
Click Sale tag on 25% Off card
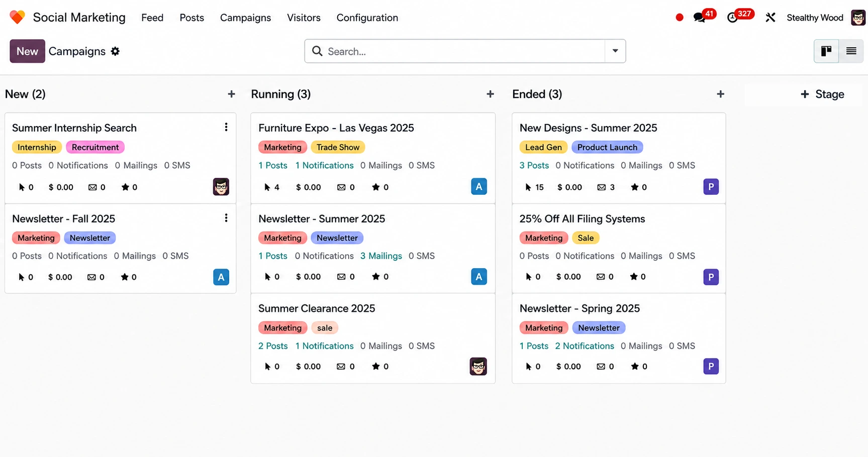(586, 238)
